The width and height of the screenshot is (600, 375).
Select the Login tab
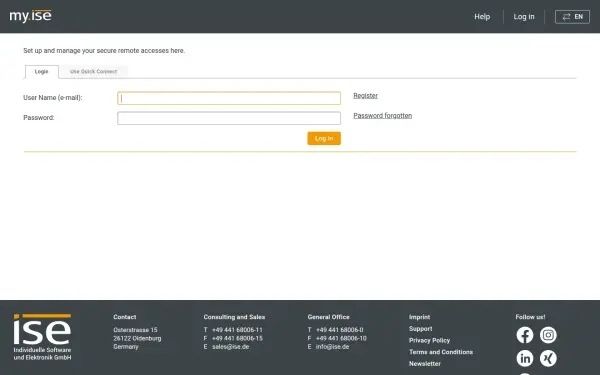[42, 72]
